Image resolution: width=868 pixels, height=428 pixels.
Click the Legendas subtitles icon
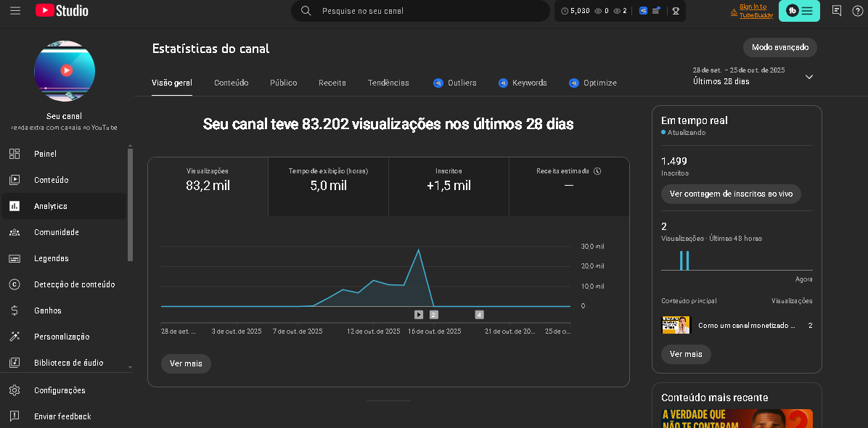[x=15, y=258]
